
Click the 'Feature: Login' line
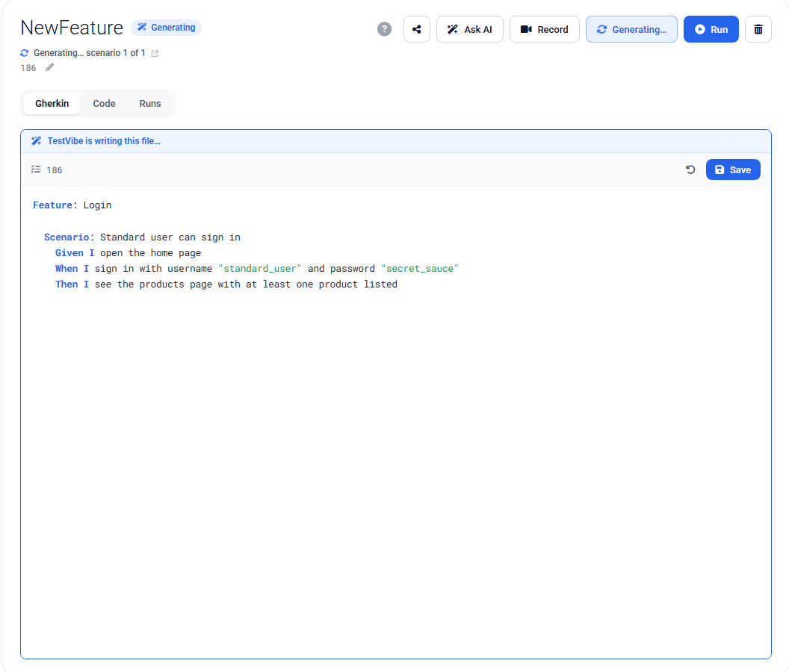[x=72, y=205]
